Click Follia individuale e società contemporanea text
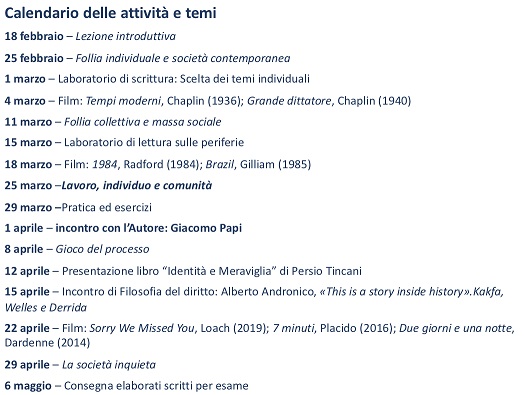The height and width of the screenshot is (395, 525). coord(183,58)
